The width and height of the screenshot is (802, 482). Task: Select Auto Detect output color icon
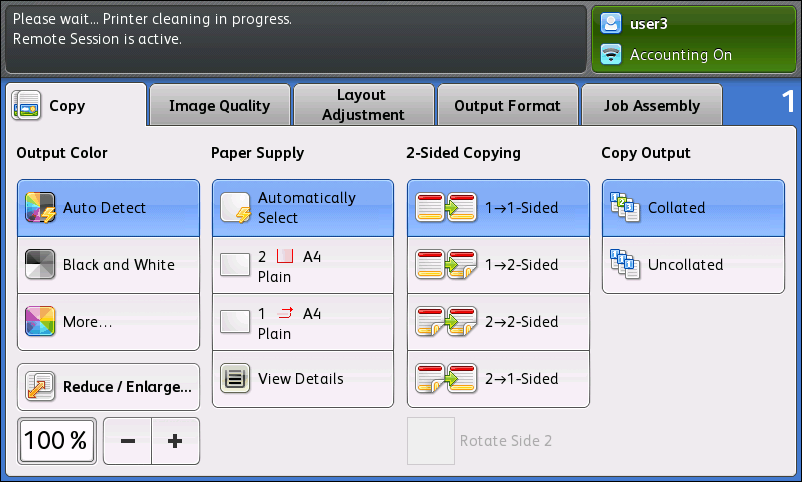pyautogui.click(x=40, y=208)
